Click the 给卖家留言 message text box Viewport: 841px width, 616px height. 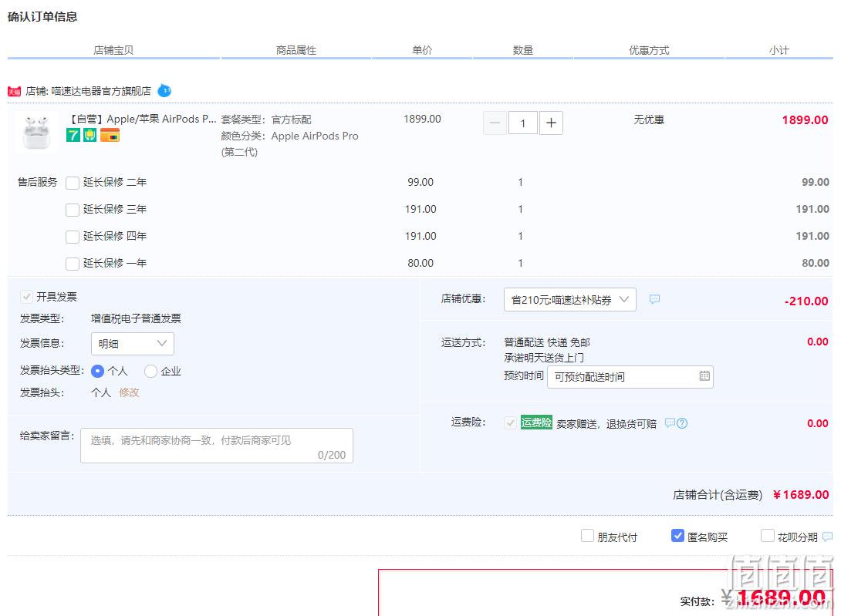[x=217, y=446]
